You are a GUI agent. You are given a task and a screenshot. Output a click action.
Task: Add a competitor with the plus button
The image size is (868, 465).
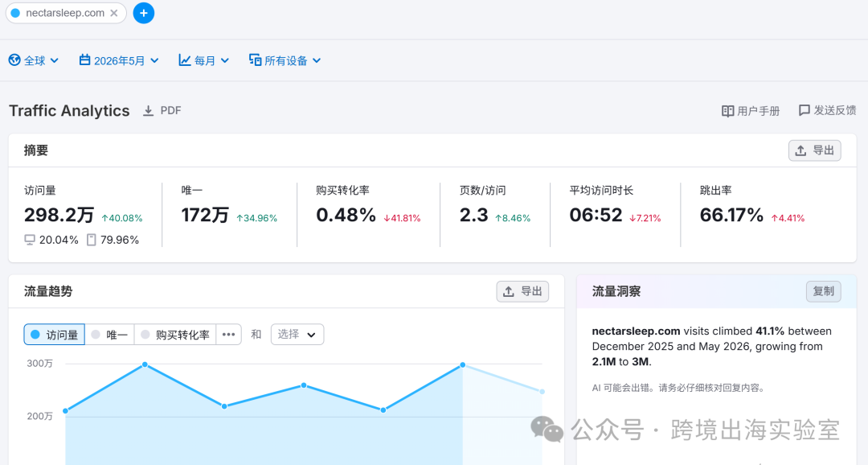click(x=143, y=13)
